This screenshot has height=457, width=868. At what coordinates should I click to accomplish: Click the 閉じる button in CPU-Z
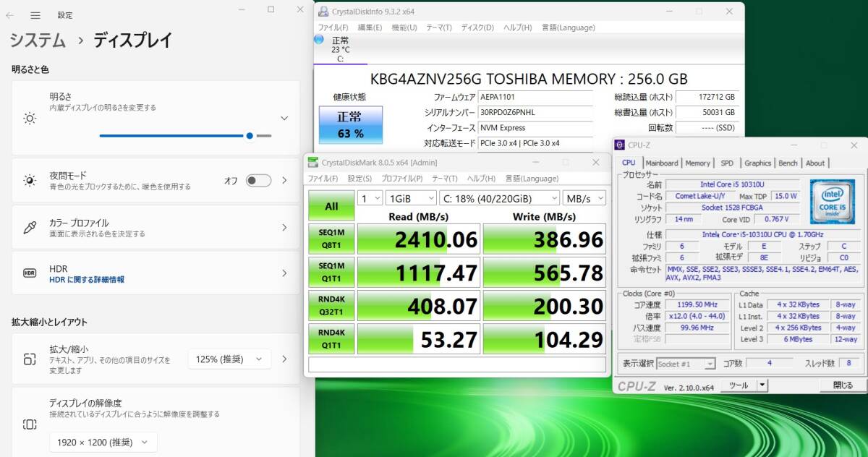(842, 385)
